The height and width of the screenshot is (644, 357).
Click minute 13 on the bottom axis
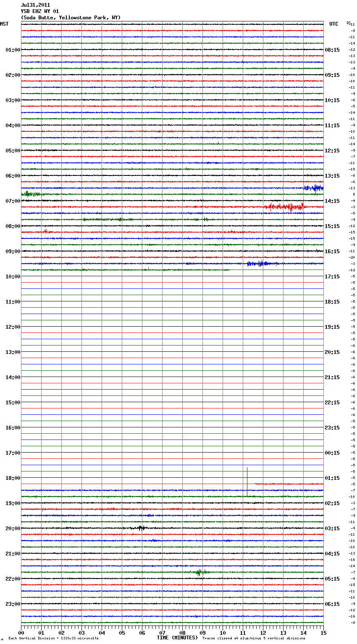283,633
